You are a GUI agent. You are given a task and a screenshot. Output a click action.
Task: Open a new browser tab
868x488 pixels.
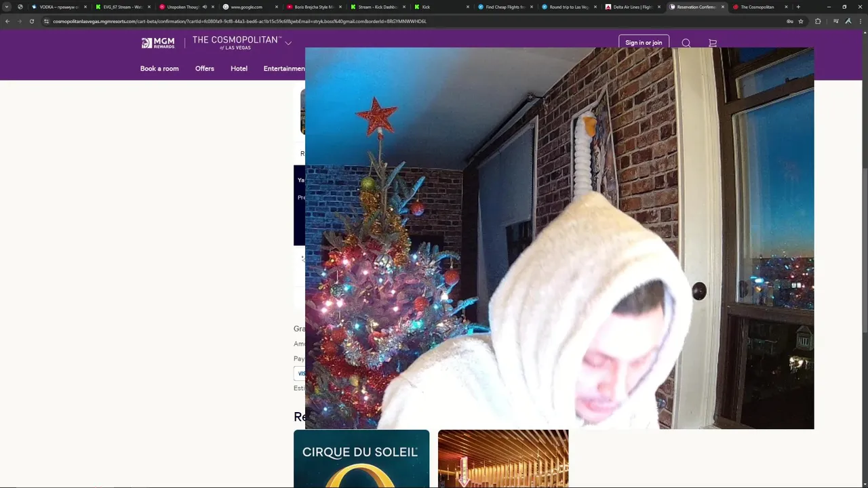pyautogui.click(x=798, y=7)
